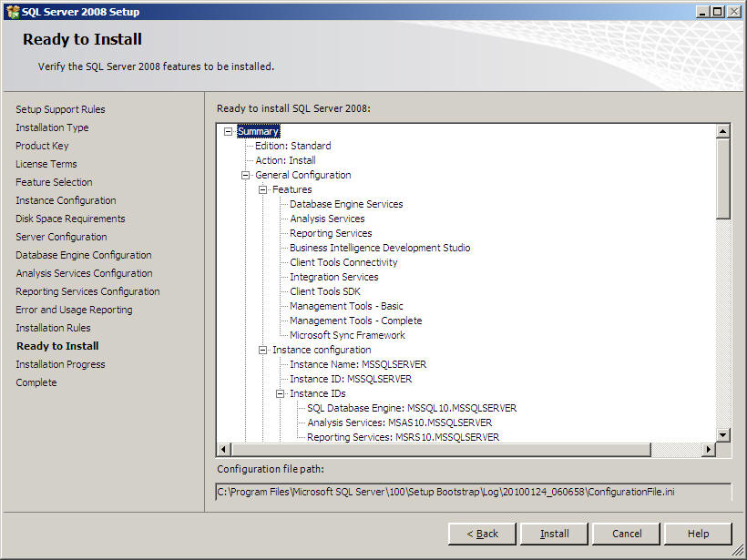
Task: Select Analysis Services feature row
Action: point(327,219)
